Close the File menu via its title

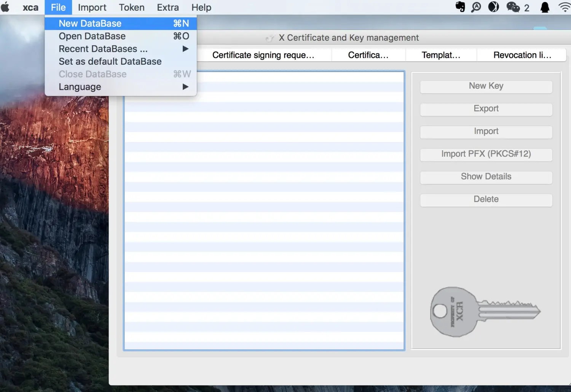pyautogui.click(x=58, y=7)
